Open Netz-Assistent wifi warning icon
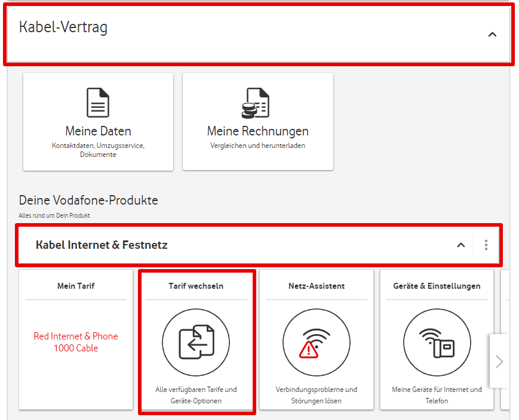The height and width of the screenshot is (420, 519). pos(316,342)
